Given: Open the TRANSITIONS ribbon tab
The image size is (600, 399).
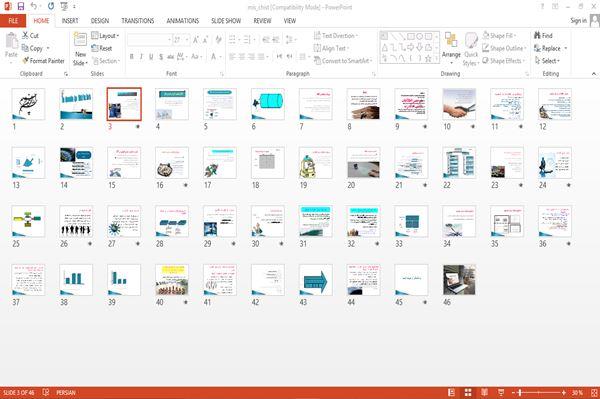Looking at the screenshot, I should (x=138, y=21).
